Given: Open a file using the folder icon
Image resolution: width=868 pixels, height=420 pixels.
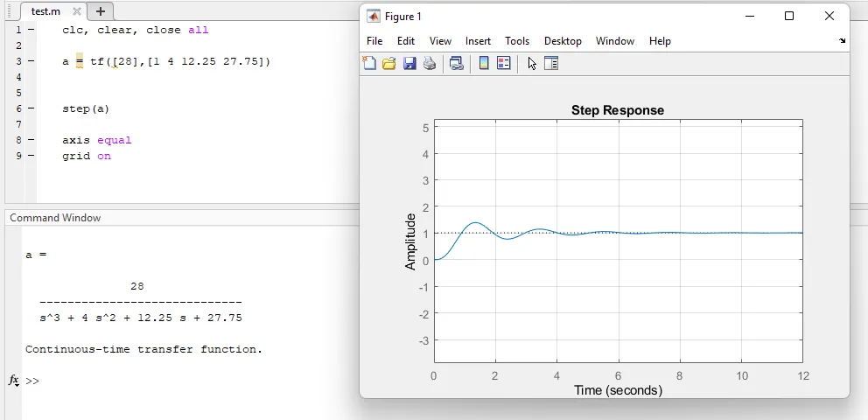Looking at the screenshot, I should [389, 63].
